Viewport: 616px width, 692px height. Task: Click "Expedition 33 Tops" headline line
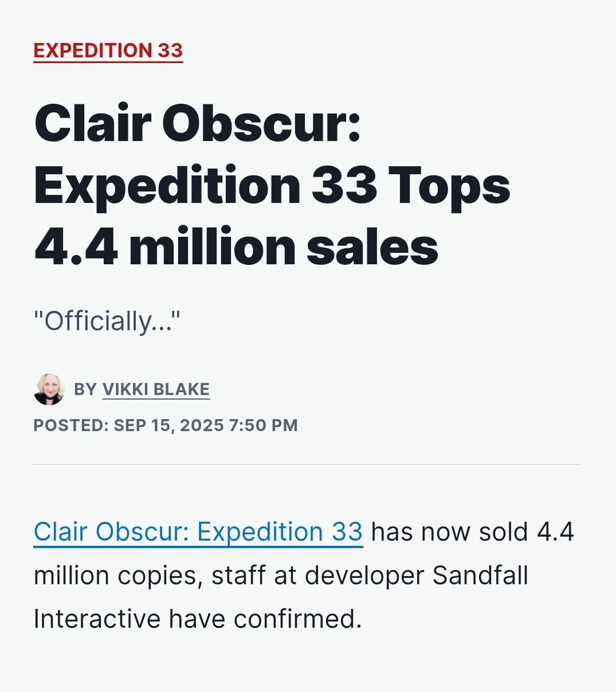(x=272, y=186)
